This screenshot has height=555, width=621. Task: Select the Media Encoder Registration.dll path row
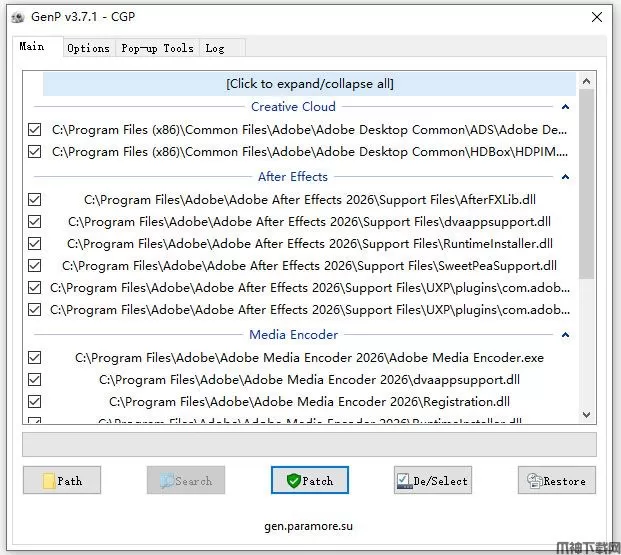309,402
